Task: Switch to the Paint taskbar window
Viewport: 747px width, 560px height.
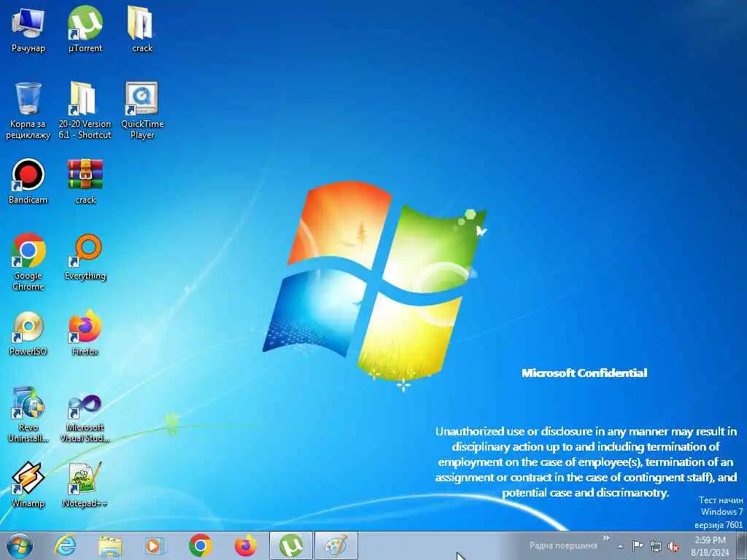Action: pyautogui.click(x=336, y=545)
